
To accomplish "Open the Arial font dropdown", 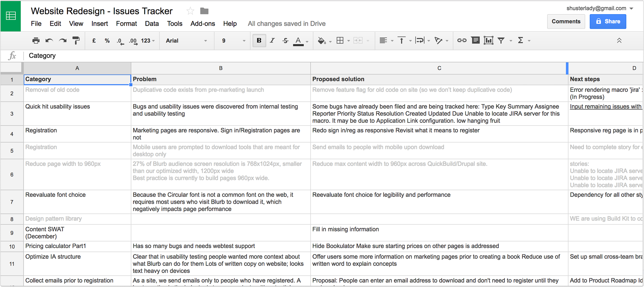I will (x=186, y=41).
